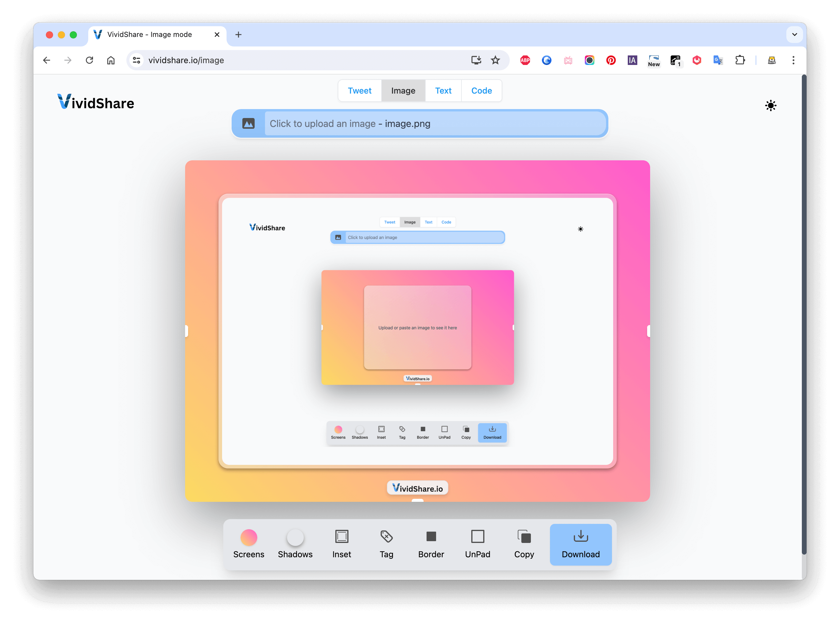Screen dimensions: 840x624
Task: Open the browser home page
Action: (111, 60)
